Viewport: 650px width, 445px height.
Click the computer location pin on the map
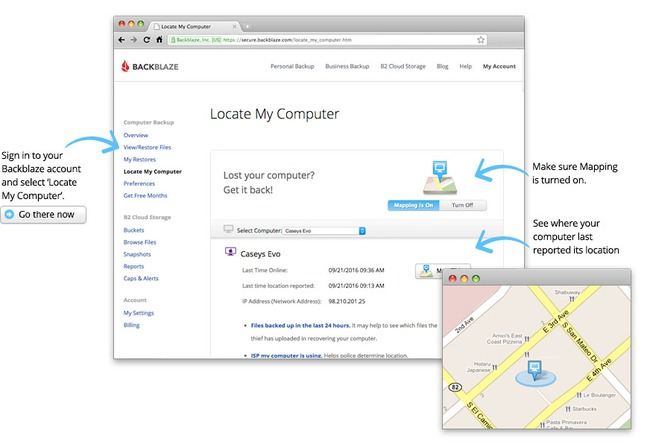coord(534,370)
